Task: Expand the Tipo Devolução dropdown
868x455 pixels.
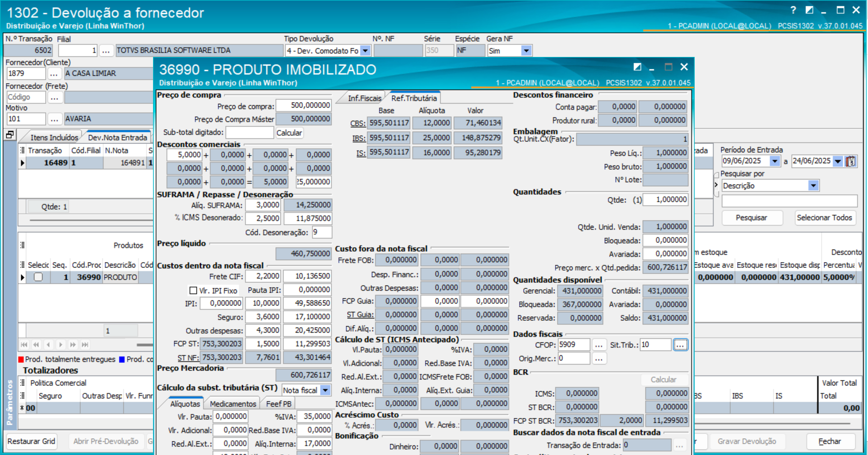Action: point(366,51)
